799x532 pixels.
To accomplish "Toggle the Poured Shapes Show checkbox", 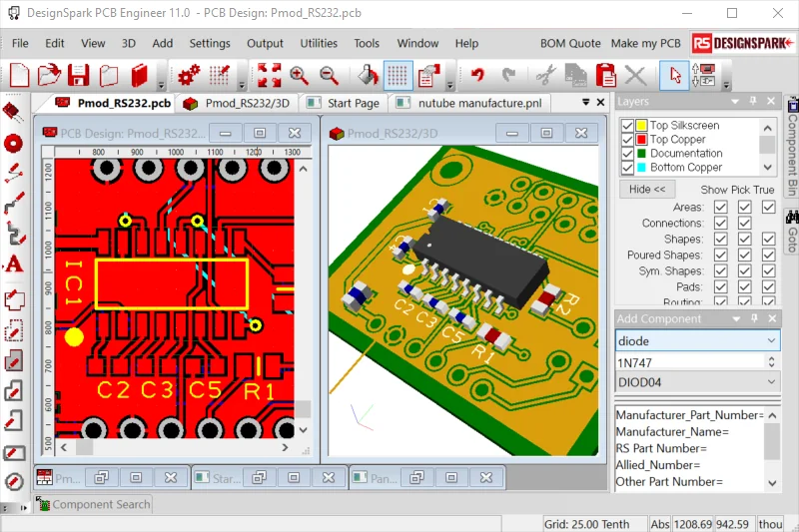I will click(720, 256).
